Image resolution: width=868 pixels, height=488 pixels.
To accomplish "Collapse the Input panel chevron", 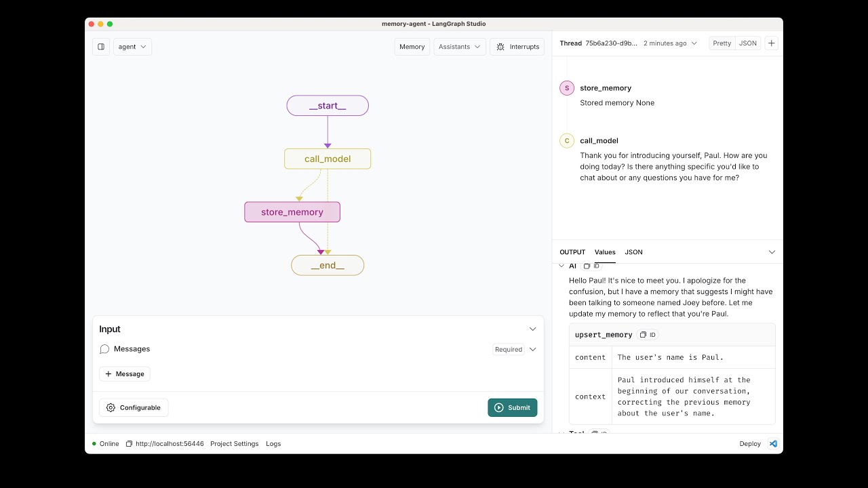I will click(532, 329).
